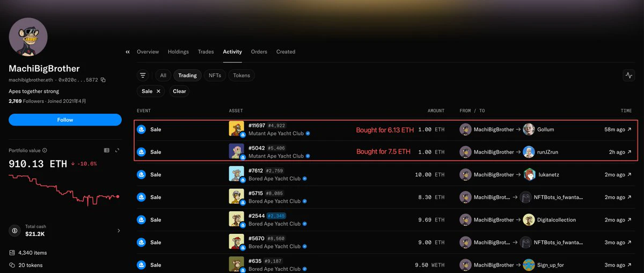Click recipient name Gollum
Viewport: 644px width, 273px height.
pos(545,130)
